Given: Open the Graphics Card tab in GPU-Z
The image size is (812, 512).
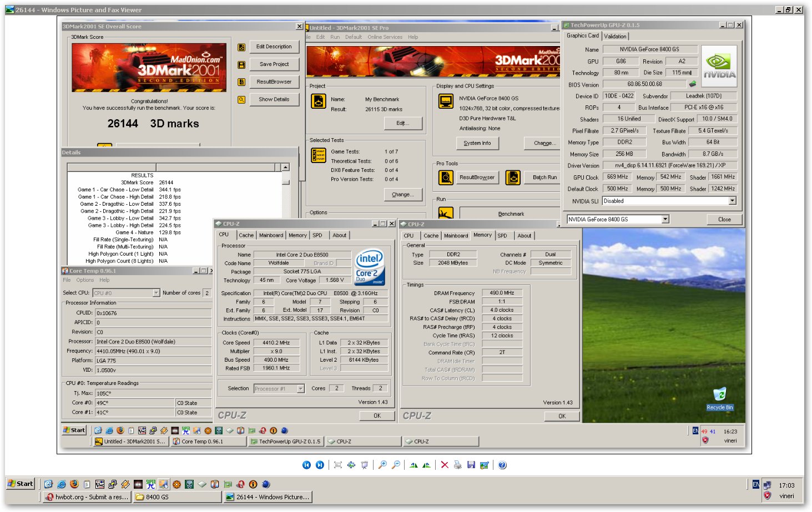Looking at the screenshot, I should 583,36.
